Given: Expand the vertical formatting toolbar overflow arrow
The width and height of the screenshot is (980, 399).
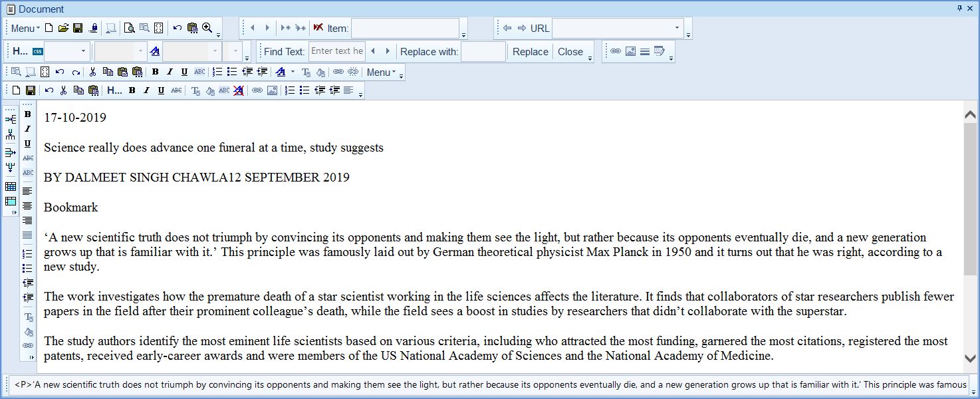Looking at the screenshot, I should click(x=31, y=358).
